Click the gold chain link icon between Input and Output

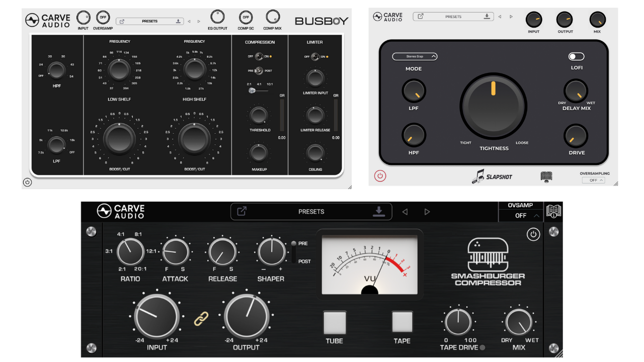(201, 318)
